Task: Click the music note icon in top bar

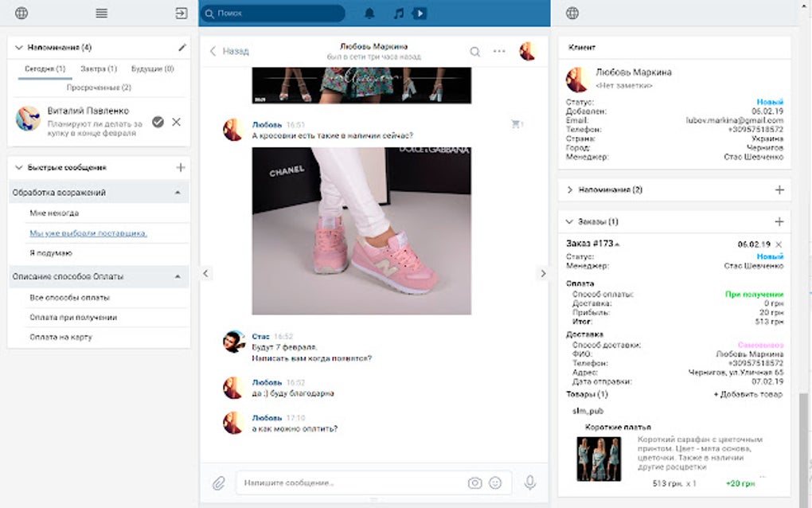Action: coord(397,13)
